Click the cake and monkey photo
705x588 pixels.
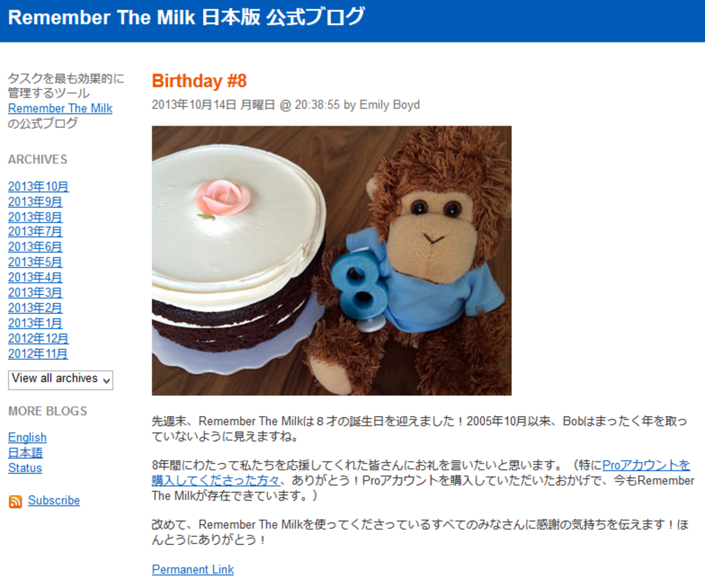click(x=332, y=260)
